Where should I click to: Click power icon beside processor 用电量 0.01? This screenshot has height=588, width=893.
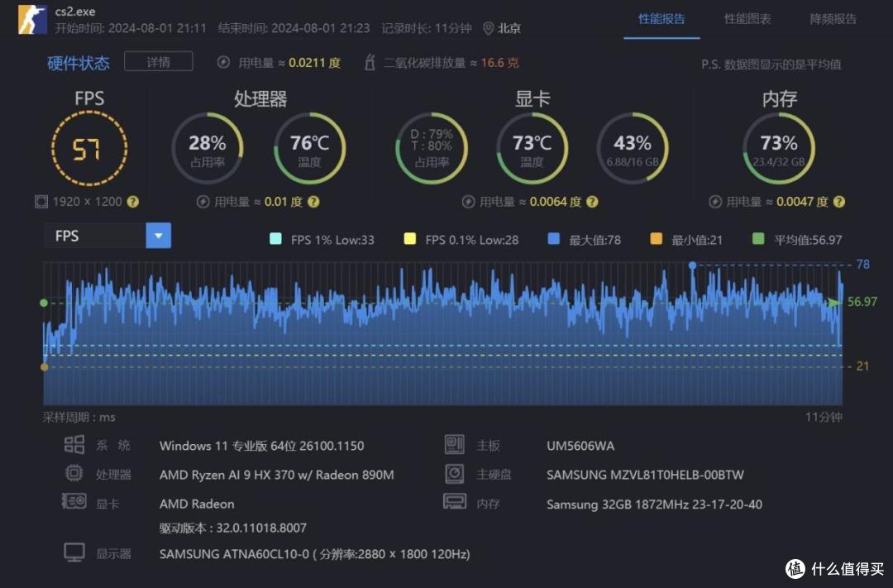tap(203, 202)
